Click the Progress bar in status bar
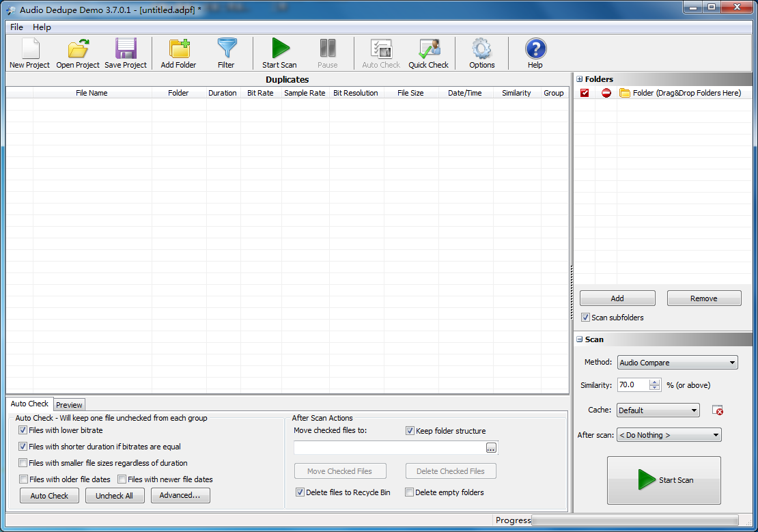Viewport: 758px width, 532px height. (x=634, y=520)
